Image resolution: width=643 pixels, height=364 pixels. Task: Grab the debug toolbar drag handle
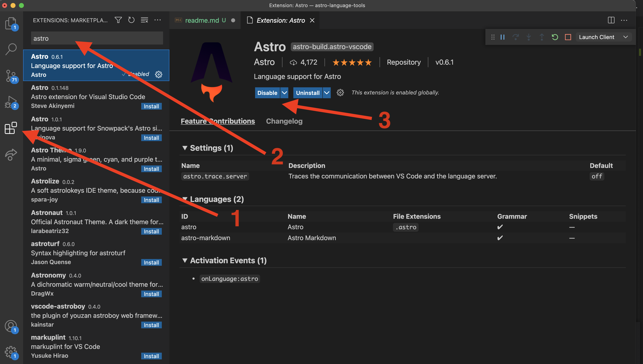tap(493, 37)
